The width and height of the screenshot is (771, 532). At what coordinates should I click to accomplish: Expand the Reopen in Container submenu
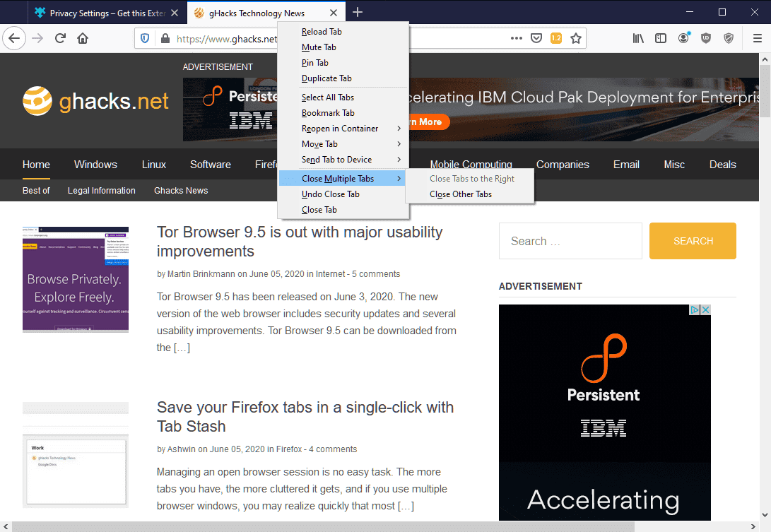(x=343, y=129)
